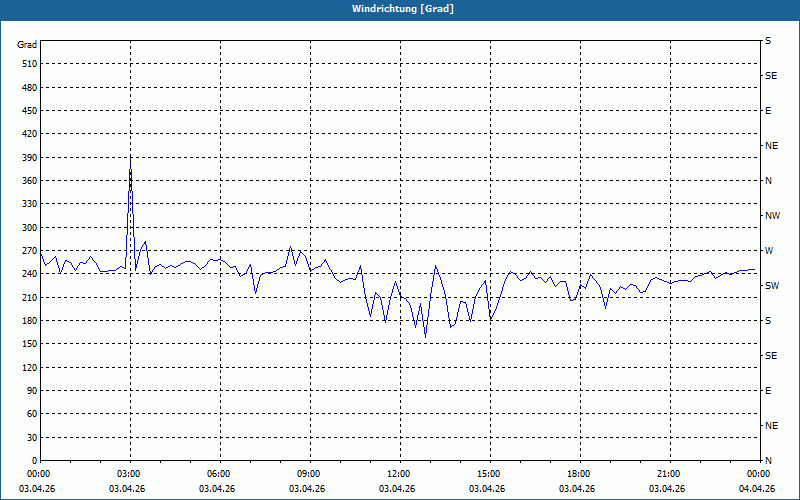
Task: Select the date label 04.04.26
Action: click(x=757, y=489)
